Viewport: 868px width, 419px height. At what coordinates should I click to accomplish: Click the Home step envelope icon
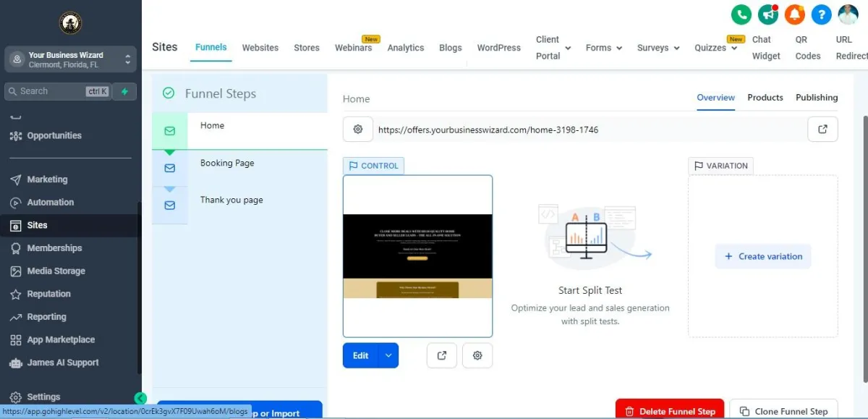pyautogui.click(x=169, y=131)
